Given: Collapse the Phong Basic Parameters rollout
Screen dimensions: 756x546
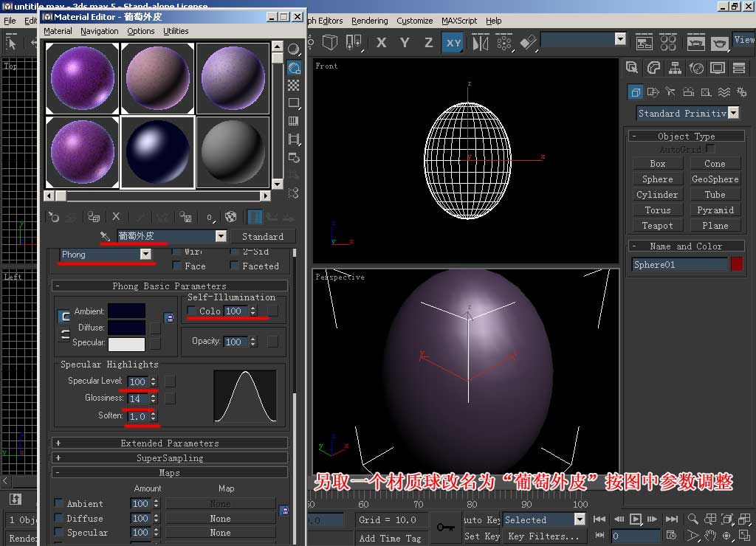Looking at the screenshot, I should [170, 286].
